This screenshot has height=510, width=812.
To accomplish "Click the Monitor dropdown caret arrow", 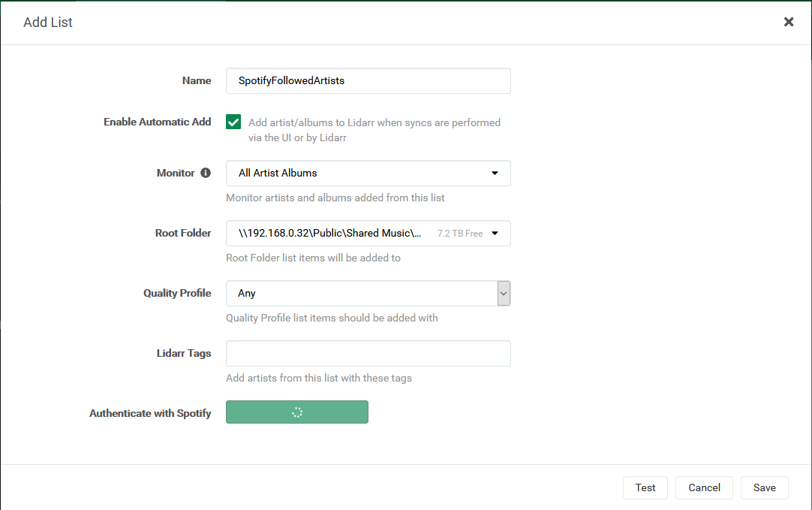I will pyautogui.click(x=495, y=173).
